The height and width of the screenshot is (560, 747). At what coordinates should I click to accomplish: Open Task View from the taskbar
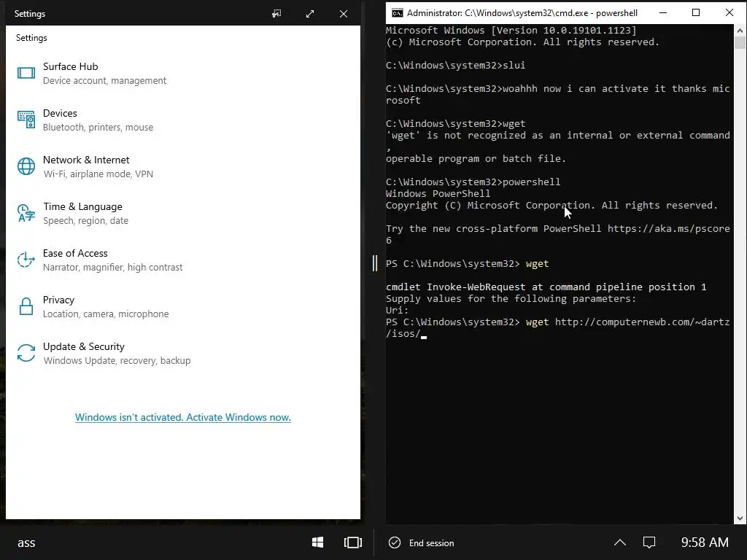coord(353,542)
